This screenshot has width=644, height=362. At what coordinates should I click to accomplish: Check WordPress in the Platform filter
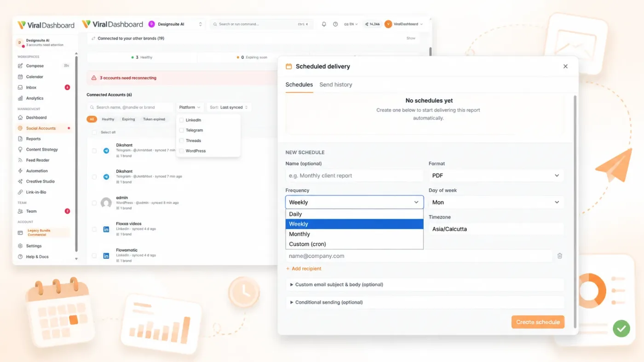point(181,151)
